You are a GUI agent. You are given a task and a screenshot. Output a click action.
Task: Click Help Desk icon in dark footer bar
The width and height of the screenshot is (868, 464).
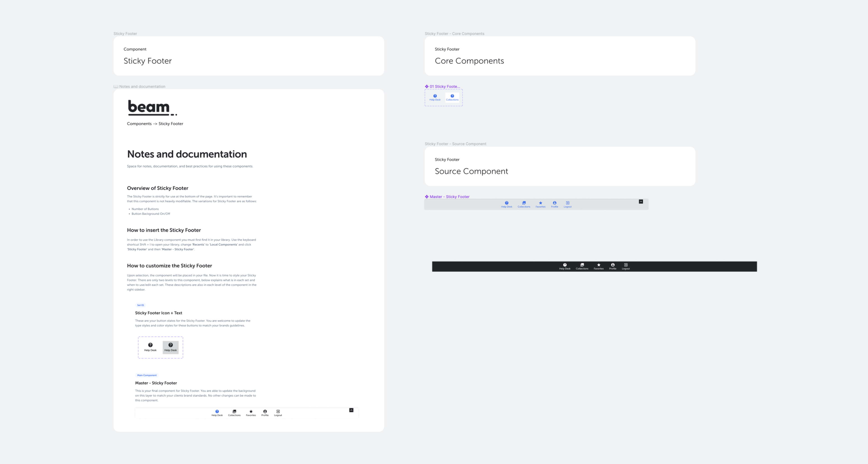click(x=565, y=265)
